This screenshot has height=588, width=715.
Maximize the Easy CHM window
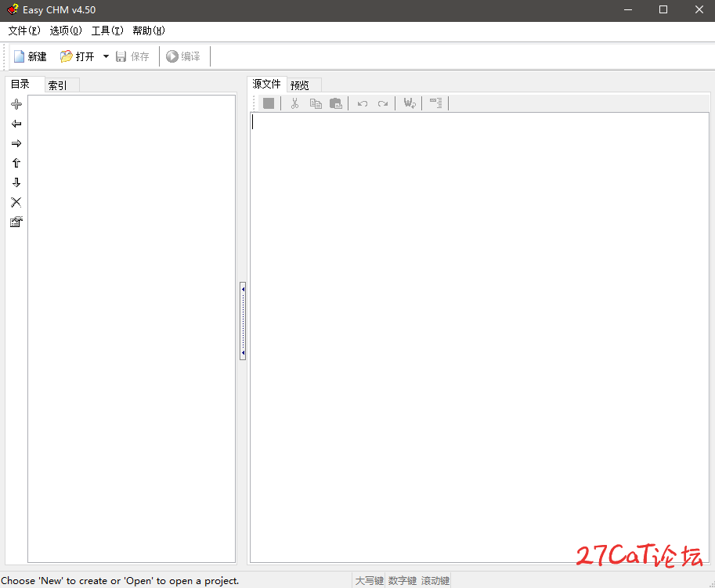point(663,9)
